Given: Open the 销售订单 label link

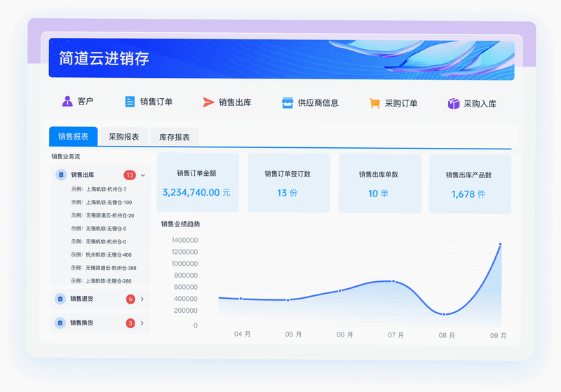Looking at the screenshot, I should coord(156,102).
